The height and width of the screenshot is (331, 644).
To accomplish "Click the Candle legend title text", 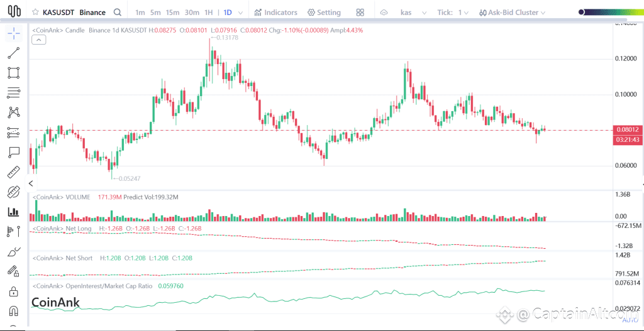I will [58, 30].
